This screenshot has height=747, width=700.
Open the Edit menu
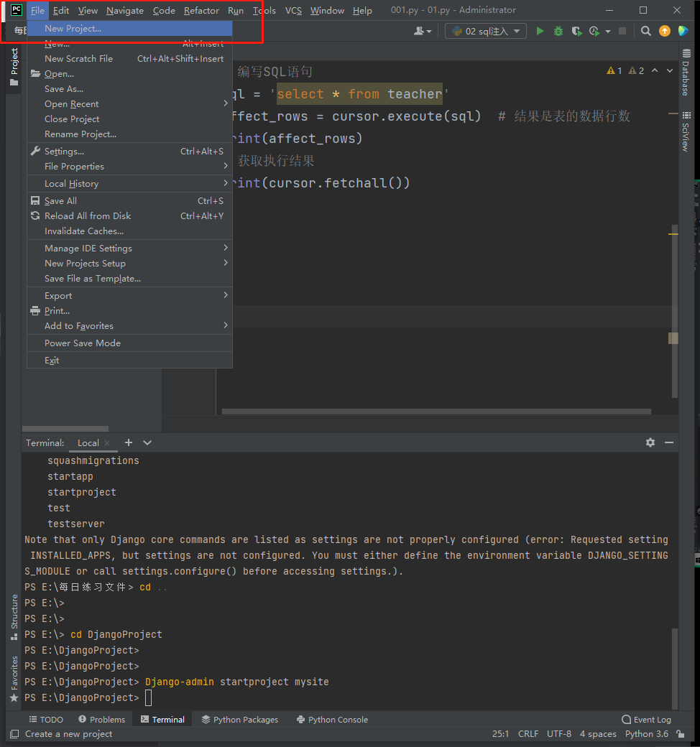coord(61,11)
